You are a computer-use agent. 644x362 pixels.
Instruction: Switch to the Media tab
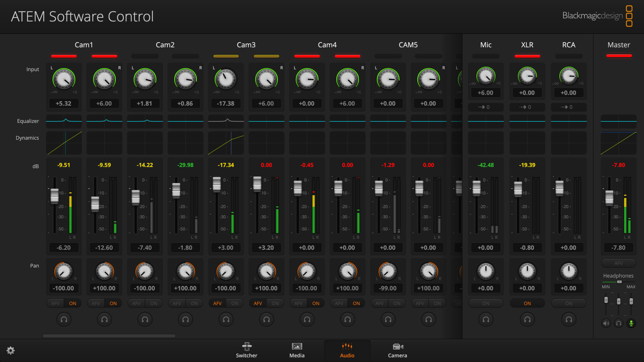click(x=297, y=351)
